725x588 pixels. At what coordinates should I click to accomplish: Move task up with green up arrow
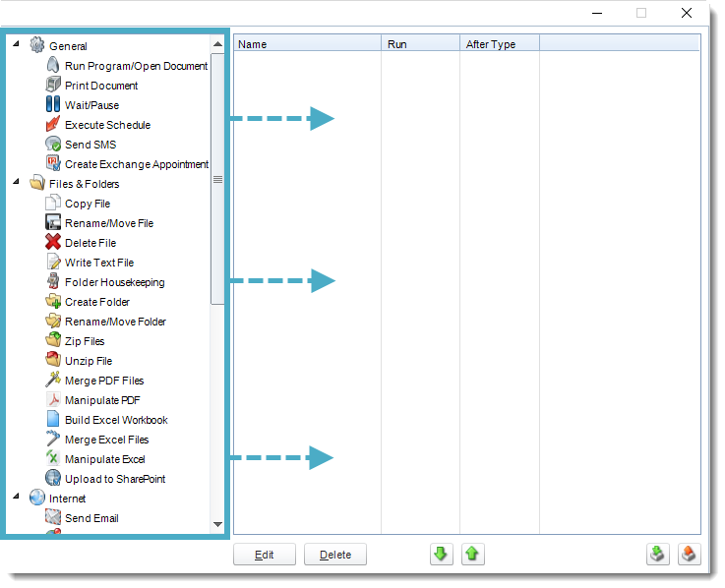472,554
